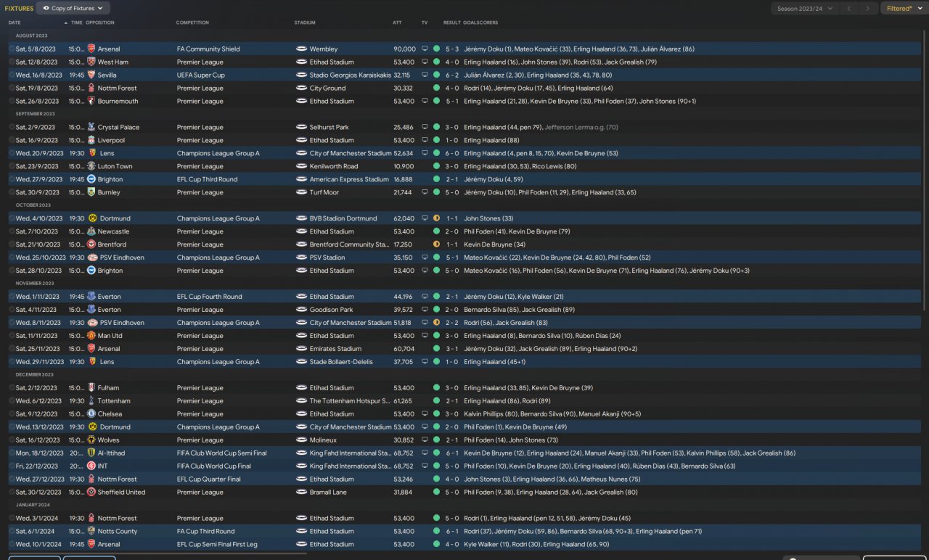Tick the selection circle for Sat, 2/9/2023
The height and width of the screenshot is (560, 929).
click(12, 128)
